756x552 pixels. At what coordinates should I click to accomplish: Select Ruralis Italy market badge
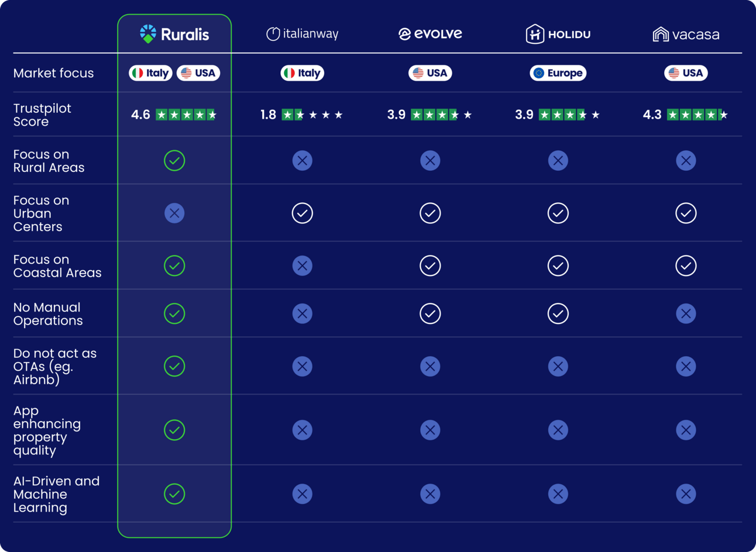pyautogui.click(x=150, y=73)
